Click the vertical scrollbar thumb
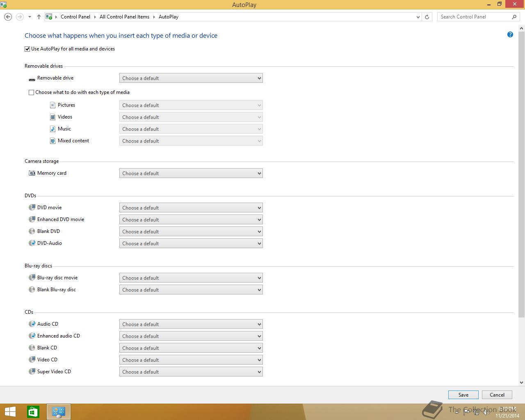525x420 pixels. [522, 174]
